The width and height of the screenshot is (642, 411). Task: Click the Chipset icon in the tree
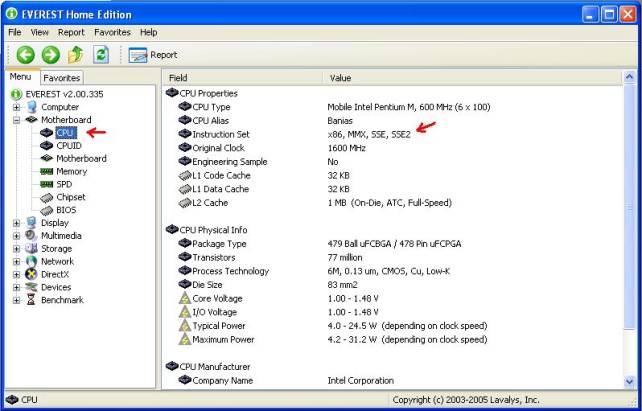click(46, 197)
